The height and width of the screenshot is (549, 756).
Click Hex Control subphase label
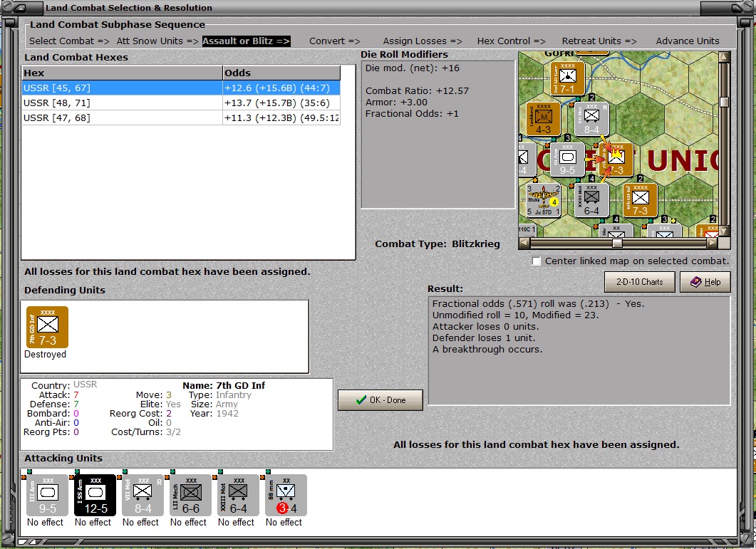(511, 41)
